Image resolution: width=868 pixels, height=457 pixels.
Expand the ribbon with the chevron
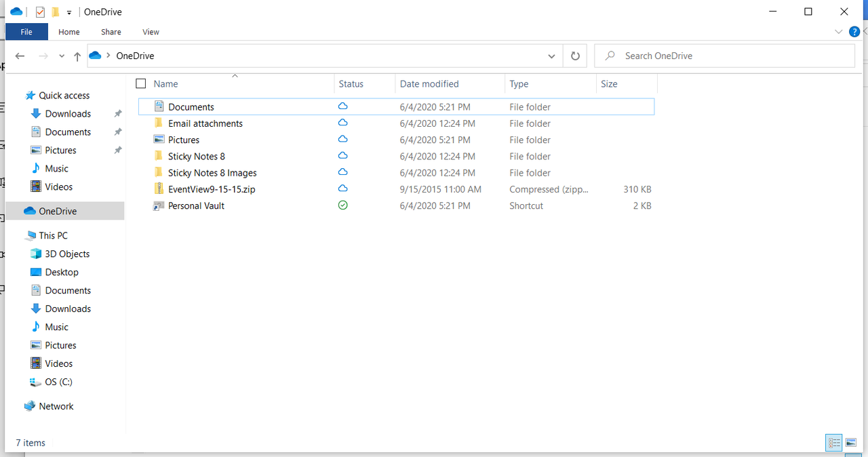coord(839,32)
